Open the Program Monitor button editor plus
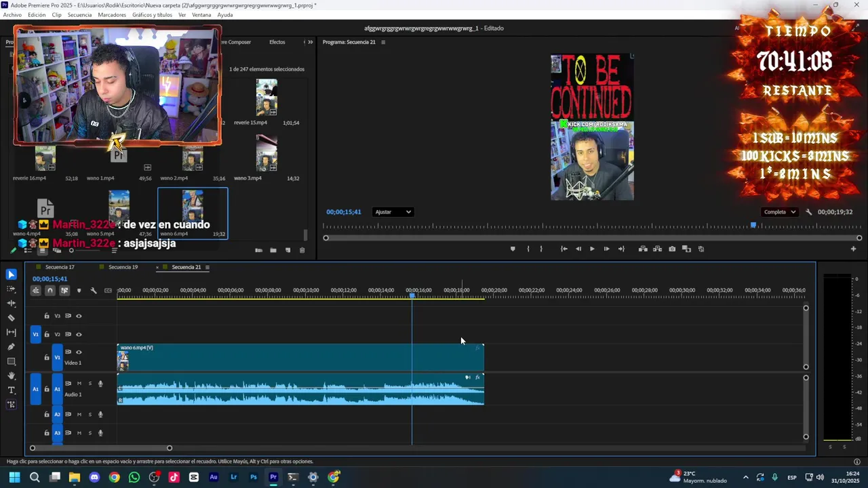Viewport: 868px width, 488px height. pos(853,249)
